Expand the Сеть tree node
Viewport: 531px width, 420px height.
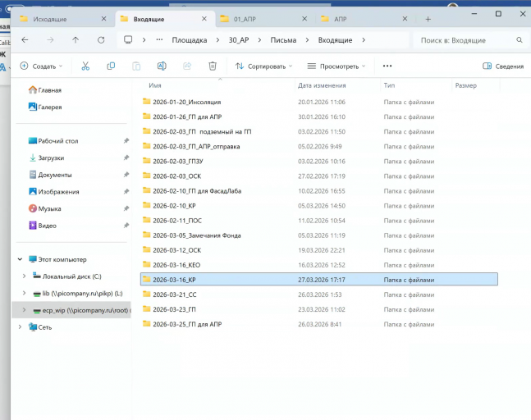pyautogui.click(x=20, y=327)
